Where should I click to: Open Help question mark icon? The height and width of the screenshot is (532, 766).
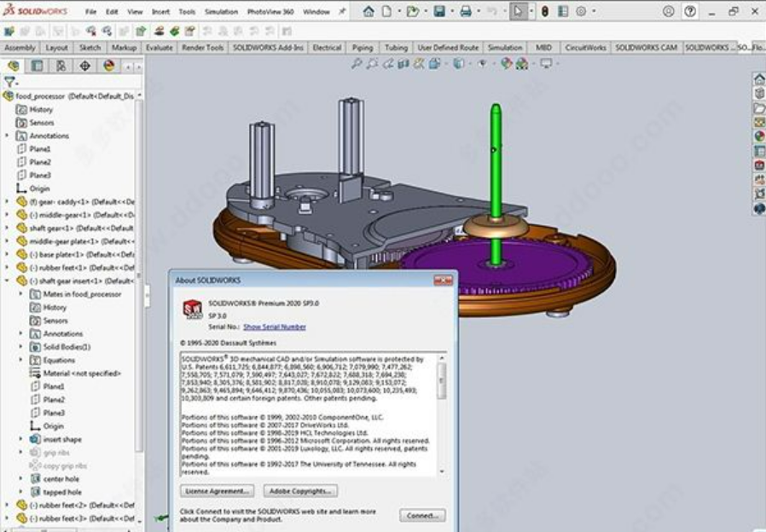[690, 11]
